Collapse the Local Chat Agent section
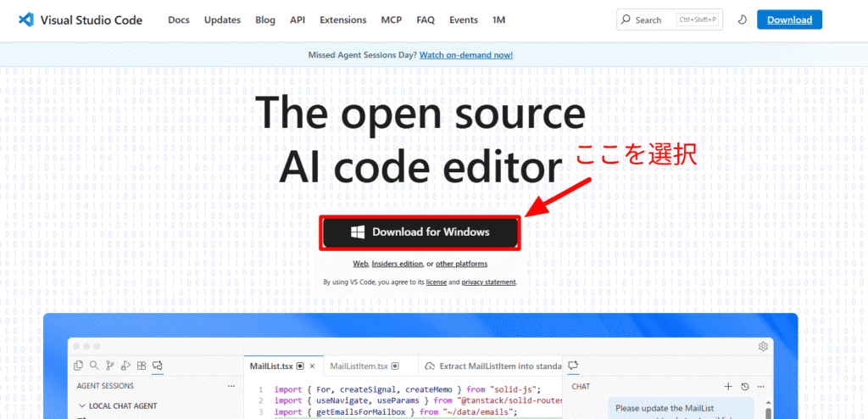 coord(82,405)
